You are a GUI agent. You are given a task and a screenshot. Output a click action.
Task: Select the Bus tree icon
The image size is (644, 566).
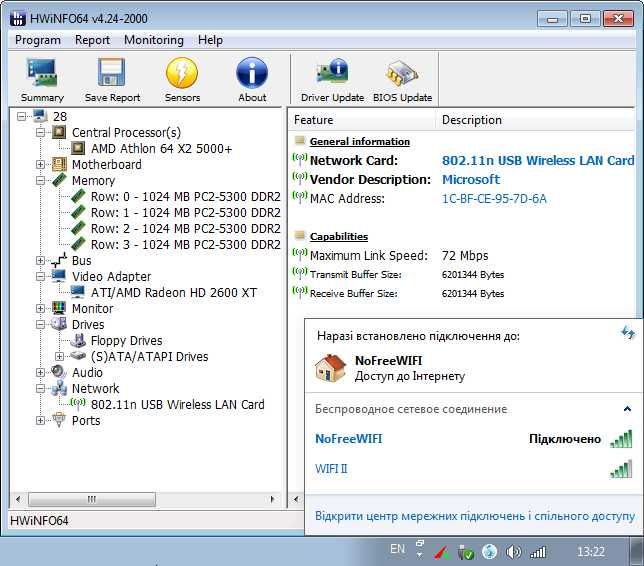(59, 260)
